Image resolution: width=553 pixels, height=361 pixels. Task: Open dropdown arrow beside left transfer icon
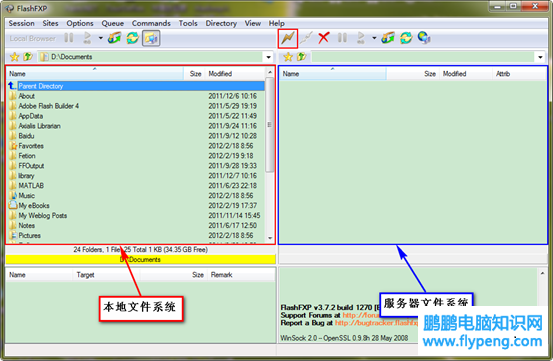pos(101,38)
